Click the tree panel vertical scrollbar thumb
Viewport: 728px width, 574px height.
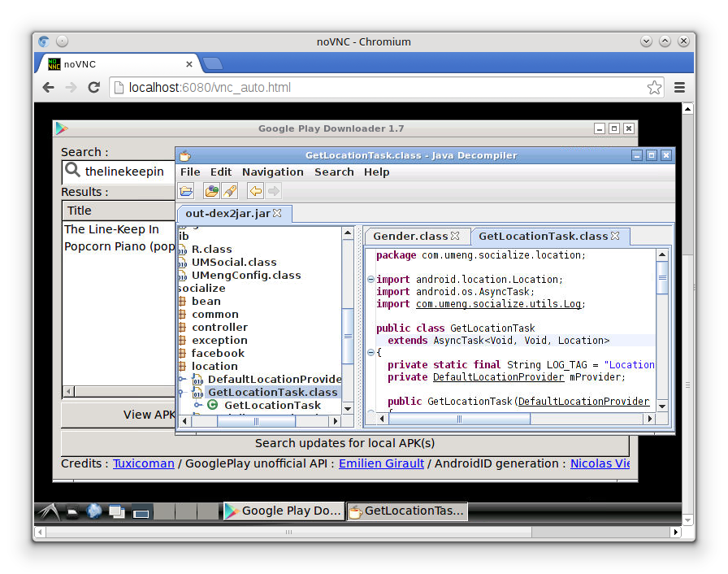[348, 336]
